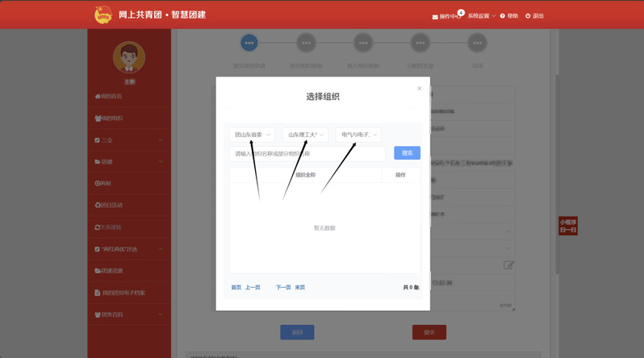Open 我的首页 in sidebar
The image size is (644, 358).
(x=111, y=97)
